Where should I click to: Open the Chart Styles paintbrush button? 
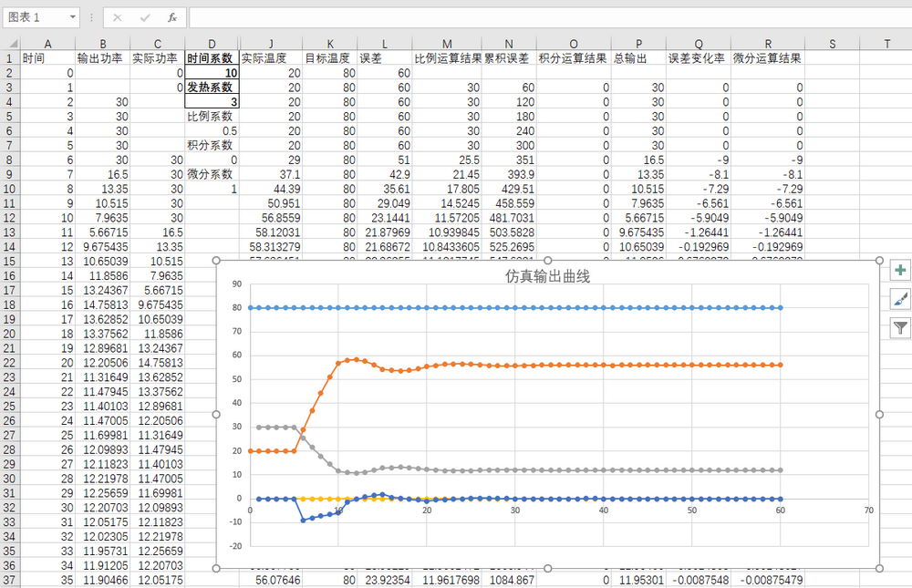click(x=900, y=299)
